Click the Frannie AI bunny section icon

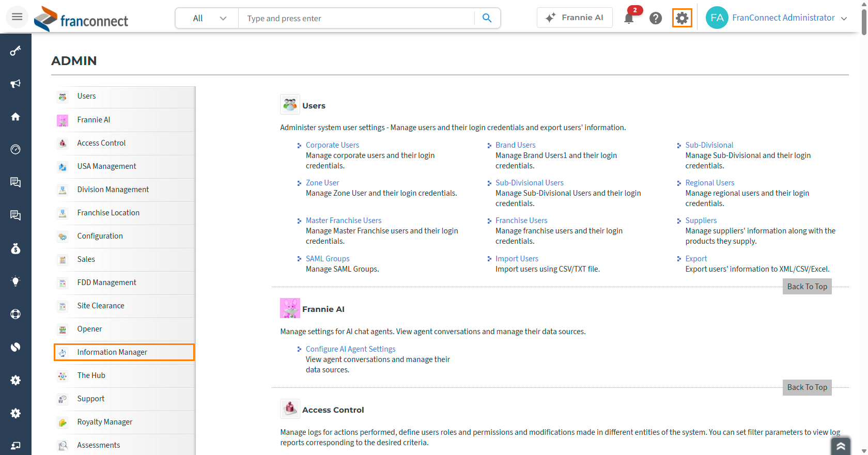click(290, 308)
